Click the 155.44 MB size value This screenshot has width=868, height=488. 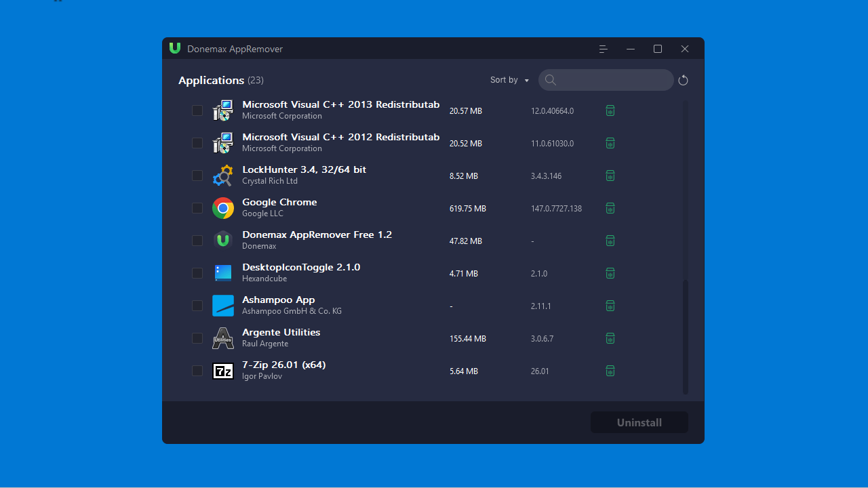468,338
